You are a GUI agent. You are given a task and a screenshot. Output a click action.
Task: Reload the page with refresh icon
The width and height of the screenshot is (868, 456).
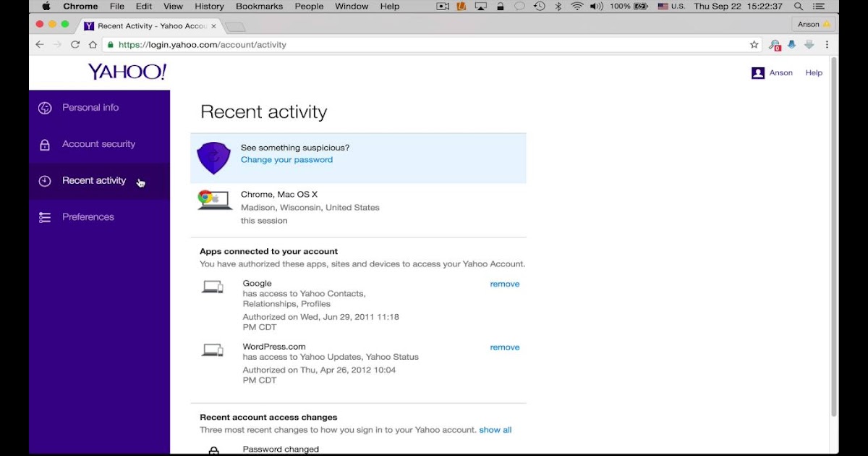tap(75, 45)
